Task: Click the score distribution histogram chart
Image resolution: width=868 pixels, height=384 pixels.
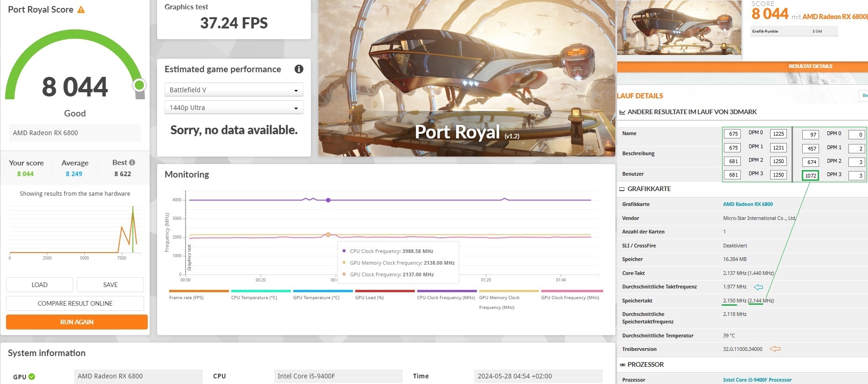Action: pos(75,232)
